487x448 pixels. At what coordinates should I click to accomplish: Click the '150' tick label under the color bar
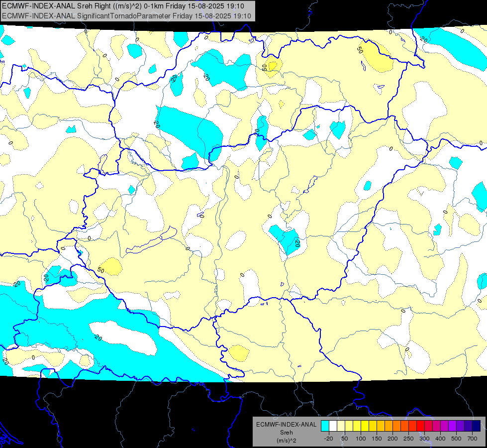377,439
